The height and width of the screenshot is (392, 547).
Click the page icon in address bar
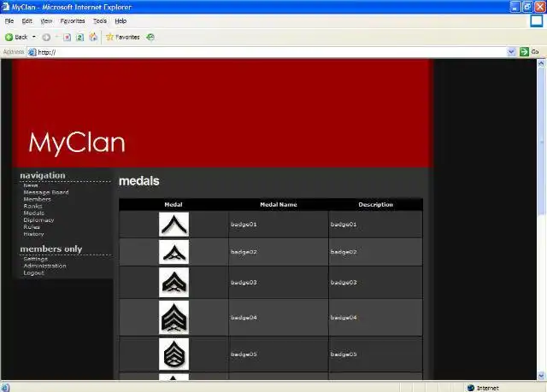point(32,52)
